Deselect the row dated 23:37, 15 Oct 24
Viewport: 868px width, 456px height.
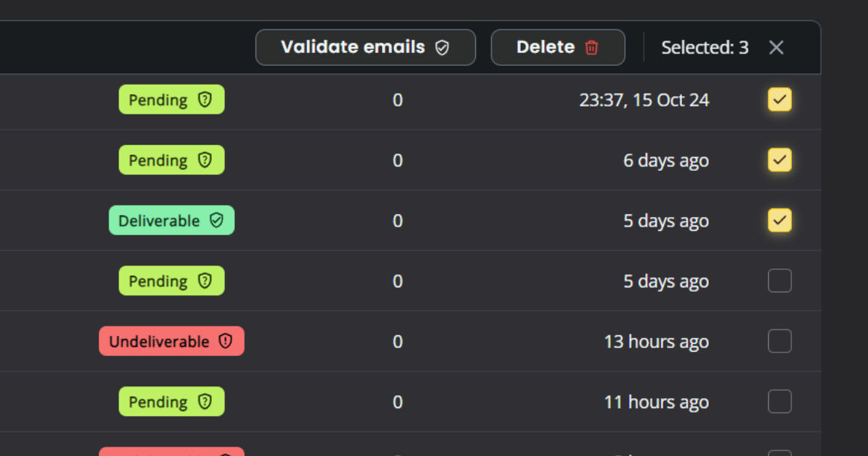pos(779,99)
